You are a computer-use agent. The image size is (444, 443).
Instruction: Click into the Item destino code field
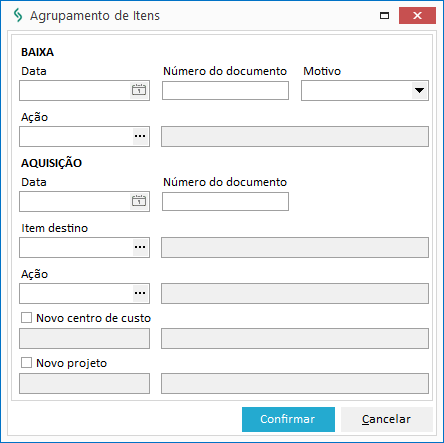point(76,247)
